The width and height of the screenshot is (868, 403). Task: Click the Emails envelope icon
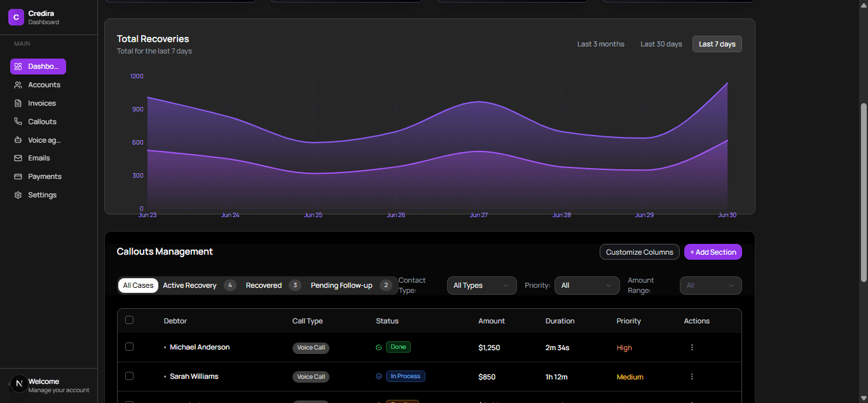point(18,158)
